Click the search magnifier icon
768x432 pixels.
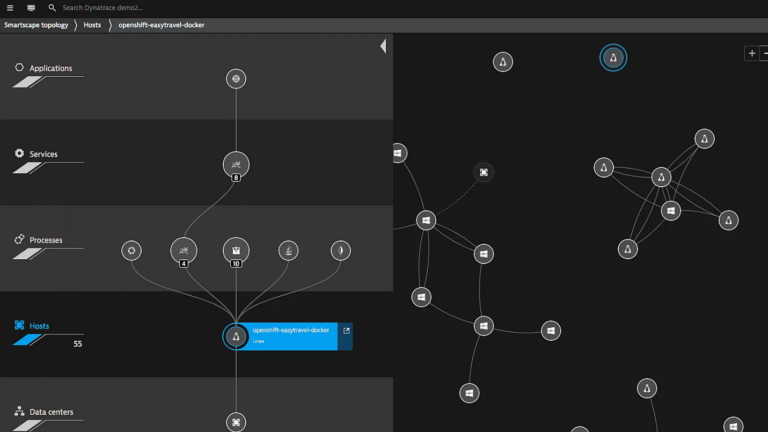(52, 7)
